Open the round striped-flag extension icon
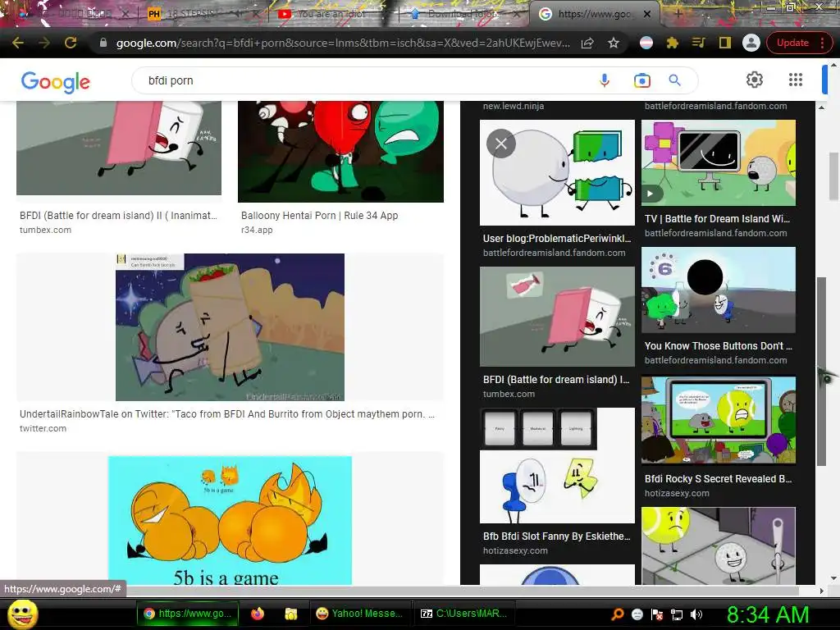 click(646, 43)
